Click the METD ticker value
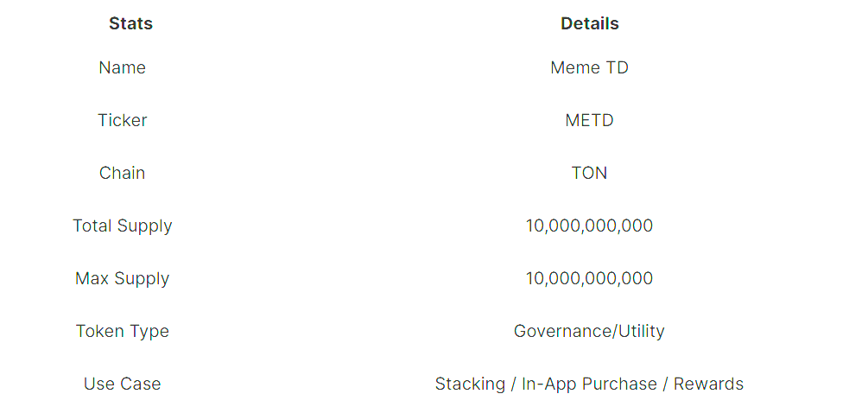Viewport: 868px width, 413px height. click(590, 120)
